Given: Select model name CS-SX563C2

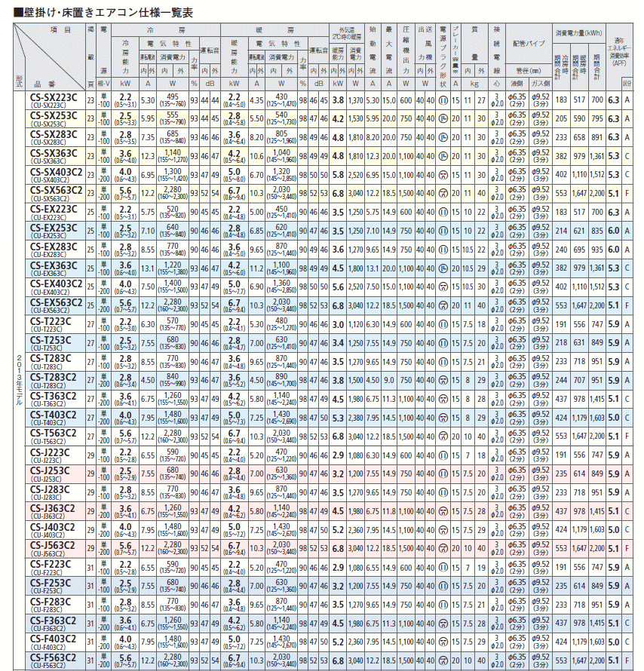Looking at the screenshot, I should click(x=56, y=191).
